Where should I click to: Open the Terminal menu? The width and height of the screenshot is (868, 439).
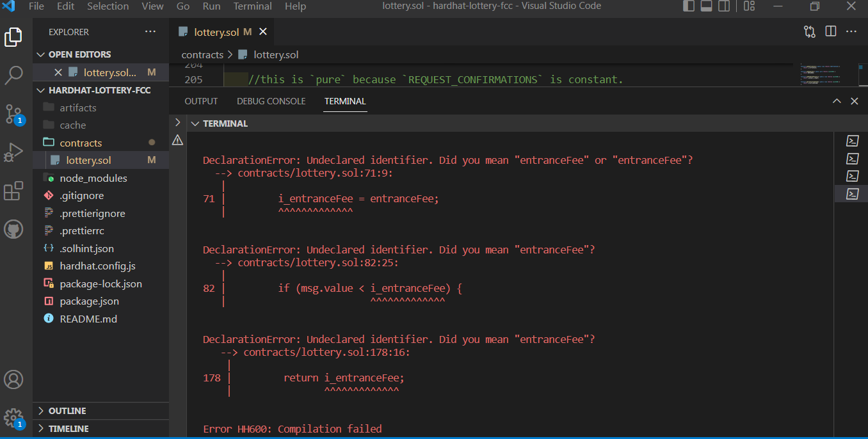[x=253, y=6]
